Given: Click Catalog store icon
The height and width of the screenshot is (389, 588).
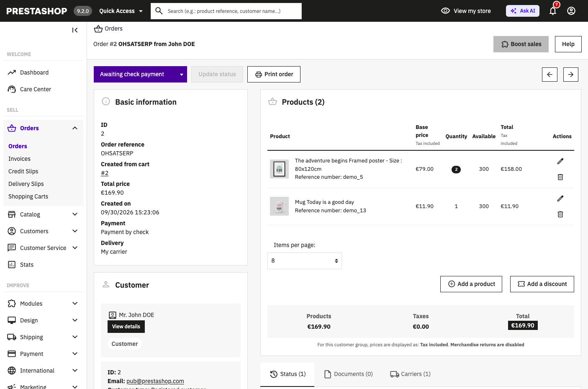Looking at the screenshot, I should coord(12,214).
